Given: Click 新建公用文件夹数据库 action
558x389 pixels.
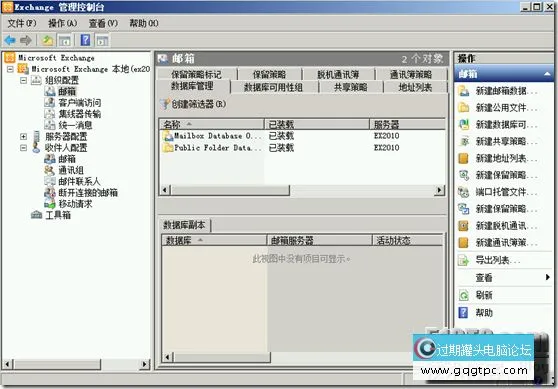Looking at the screenshot, I should tap(498, 107).
